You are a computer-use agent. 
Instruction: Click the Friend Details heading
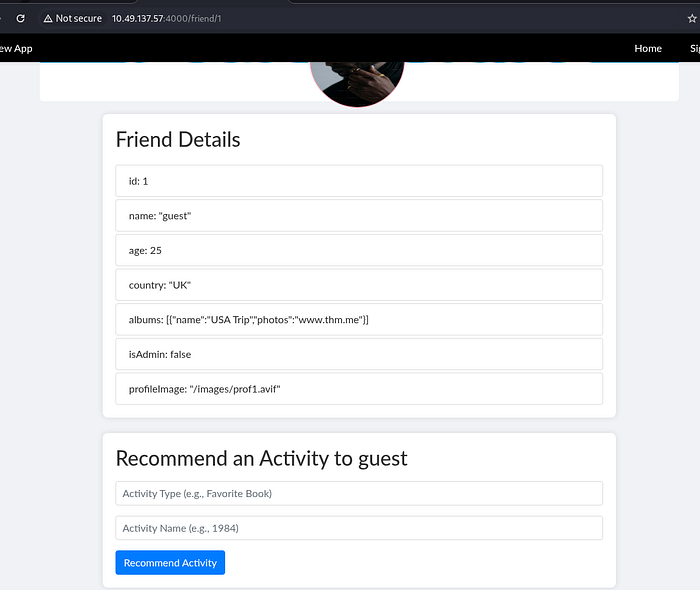pos(178,139)
